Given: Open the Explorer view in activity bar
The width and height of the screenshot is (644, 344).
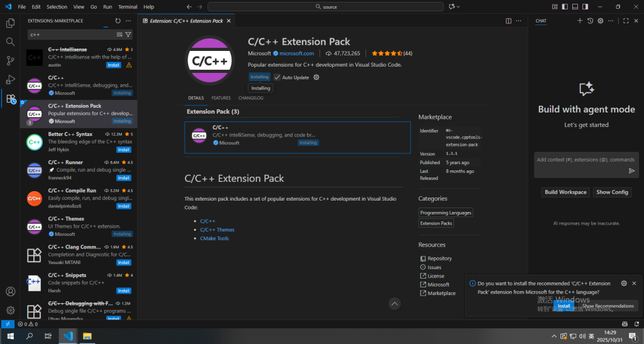Looking at the screenshot, I should pos(10,23).
